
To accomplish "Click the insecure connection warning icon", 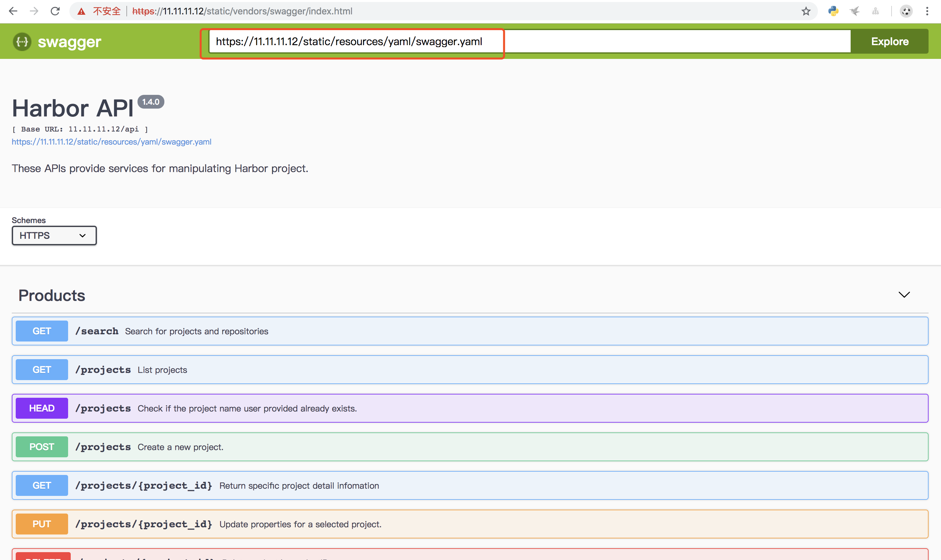I will click(81, 11).
